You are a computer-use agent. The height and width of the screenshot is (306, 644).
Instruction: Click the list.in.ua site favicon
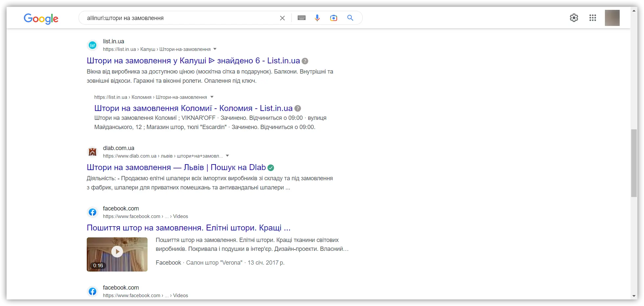93,45
